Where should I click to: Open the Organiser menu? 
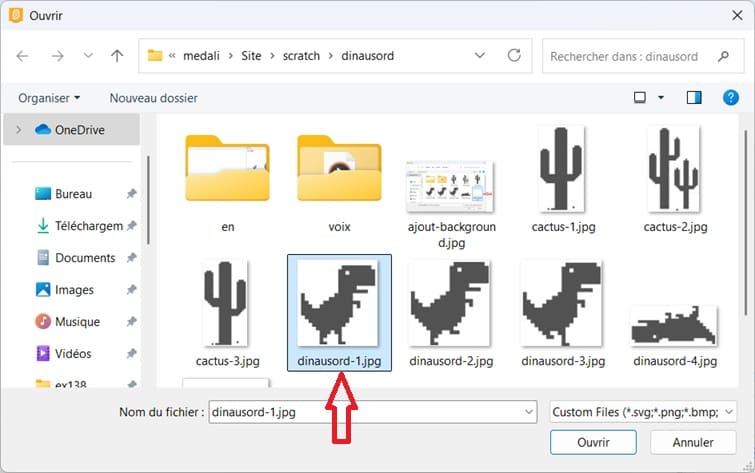click(x=49, y=98)
